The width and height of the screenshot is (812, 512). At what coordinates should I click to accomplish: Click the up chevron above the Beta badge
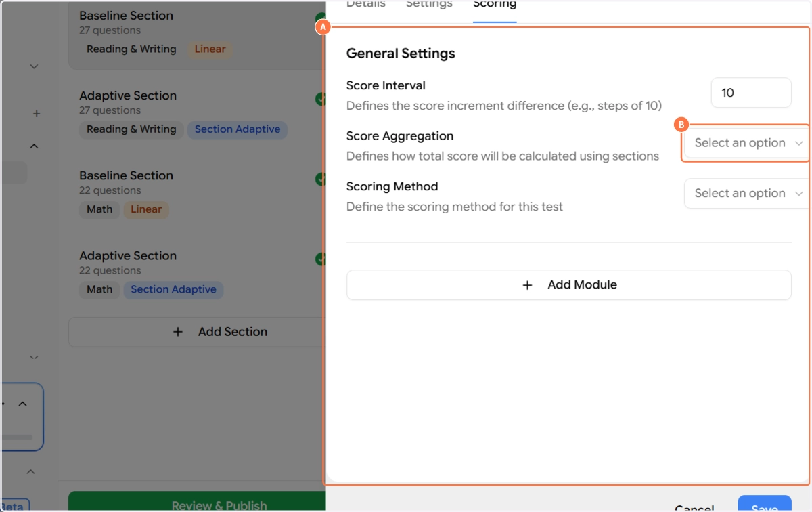point(30,471)
